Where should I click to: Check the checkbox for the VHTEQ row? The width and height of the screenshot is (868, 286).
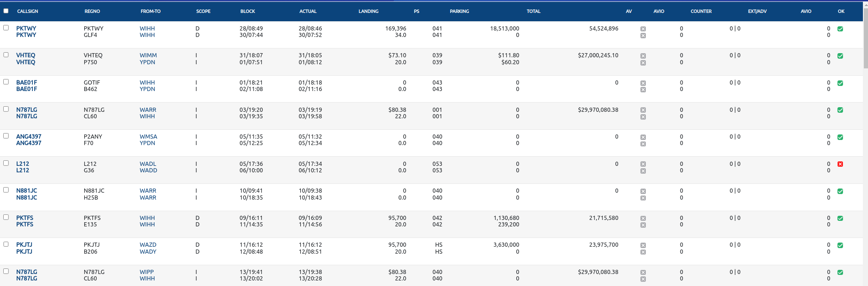pyautogui.click(x=6, y=55)
